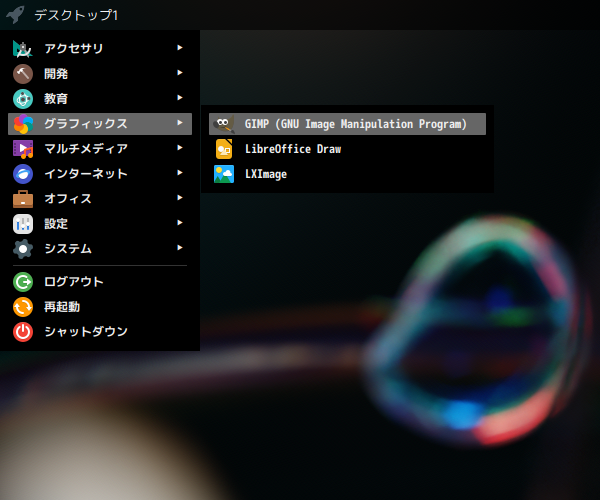Click the LXImage picture icon
This screenshot has height=500, width=600.
tap(224, 174)
